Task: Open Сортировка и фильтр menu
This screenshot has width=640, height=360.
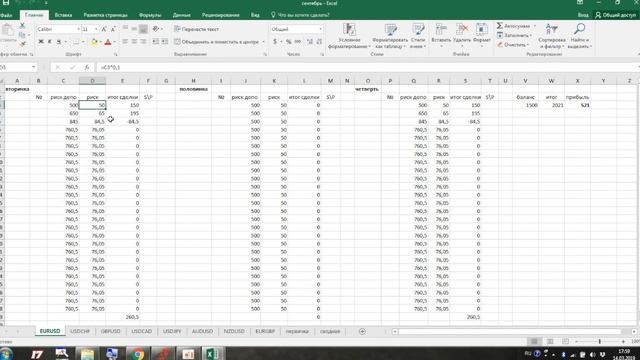Action: tap(552, 36)
